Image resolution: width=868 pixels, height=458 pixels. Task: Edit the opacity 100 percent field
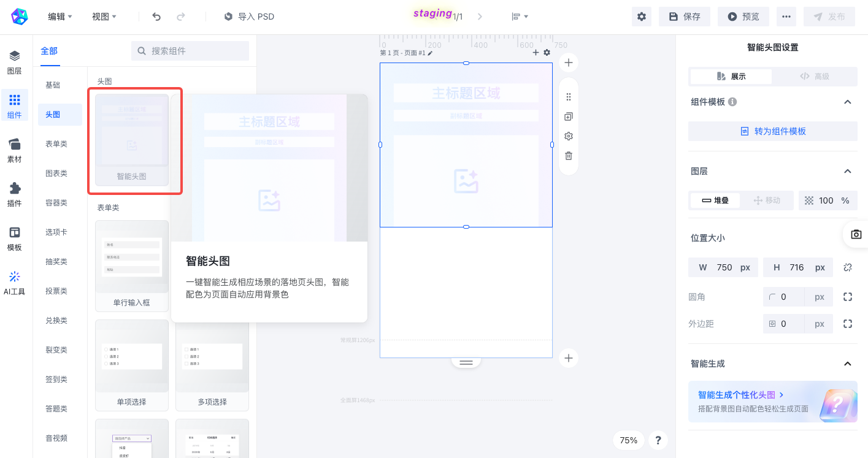point(828,200)
